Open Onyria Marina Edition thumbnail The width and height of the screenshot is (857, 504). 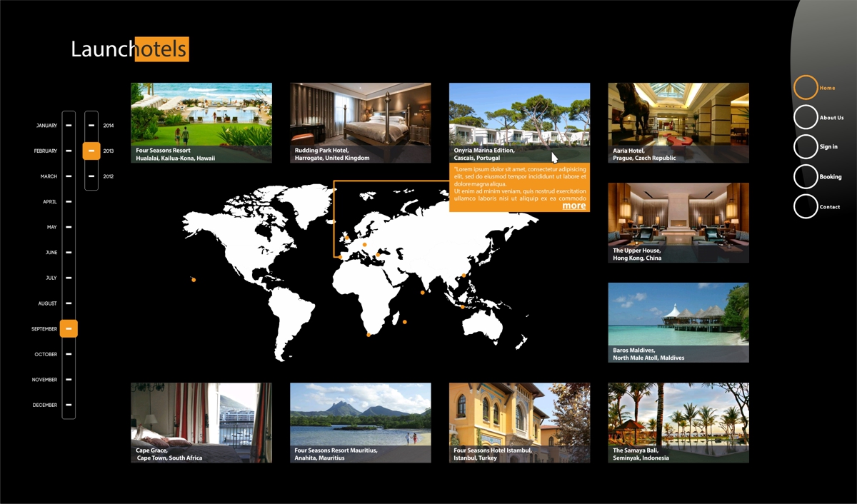pos(520,123)
